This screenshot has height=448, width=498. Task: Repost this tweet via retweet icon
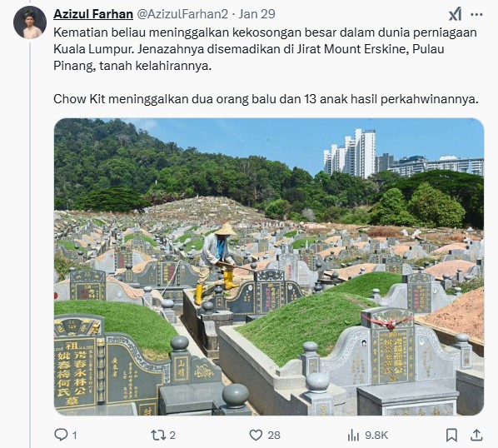tap(158, 435)
